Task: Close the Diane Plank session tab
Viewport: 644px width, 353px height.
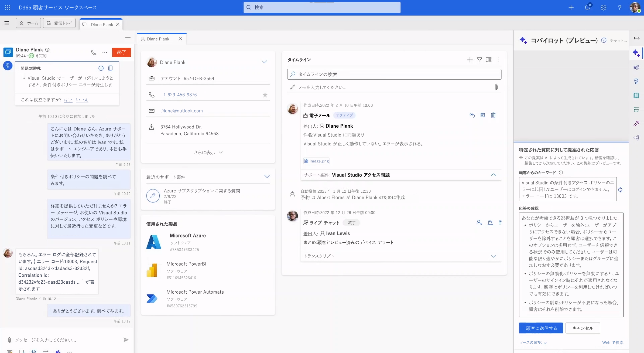Action: [x=118, y=25]
